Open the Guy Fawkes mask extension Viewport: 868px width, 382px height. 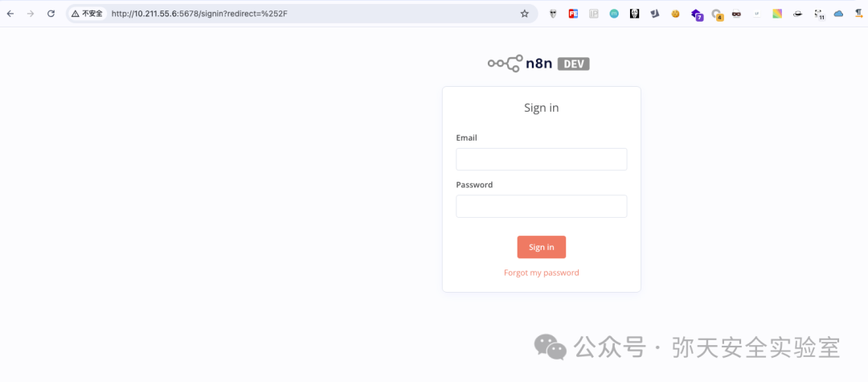pyautogui.click(x=634, y=14)
